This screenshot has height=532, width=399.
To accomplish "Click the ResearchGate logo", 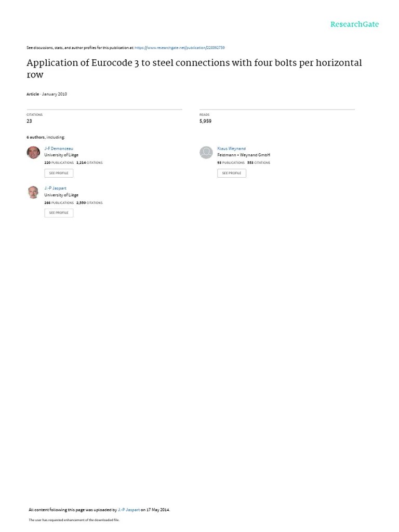I will point(354,24).
